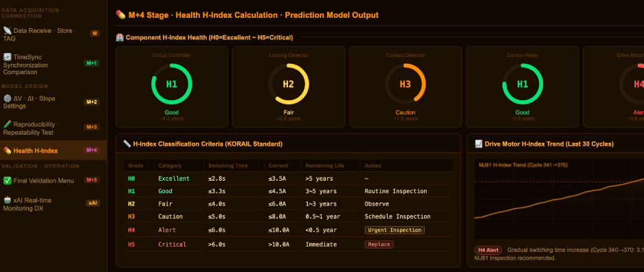Viewport: 644px width, 272px height.
Task: Click the Circuit Controller H1 gauge
Action: point(172,84)
